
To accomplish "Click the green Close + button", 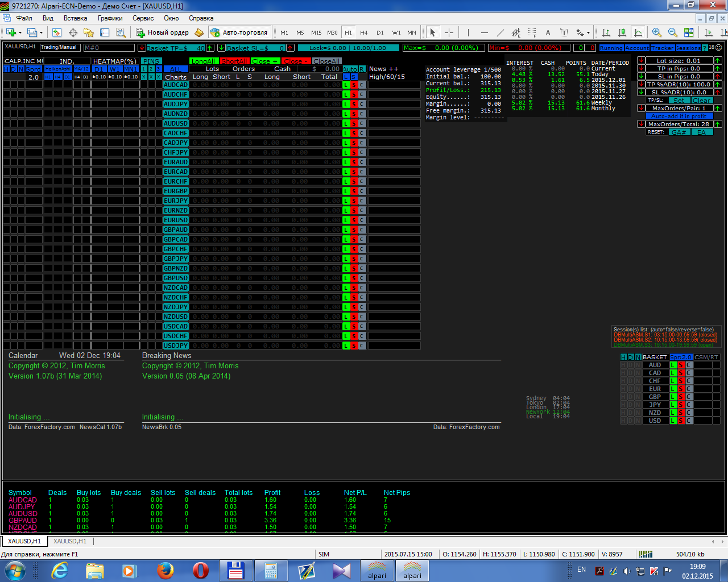I will 265,61.
